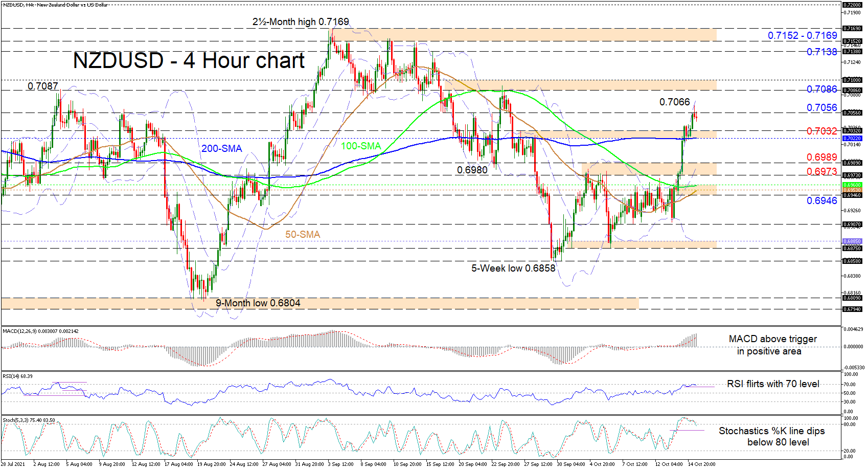Click the '0.7087' peak label
Image resolution: width=868 pixels, height=470 pixels.
click(x=43, y=86)
